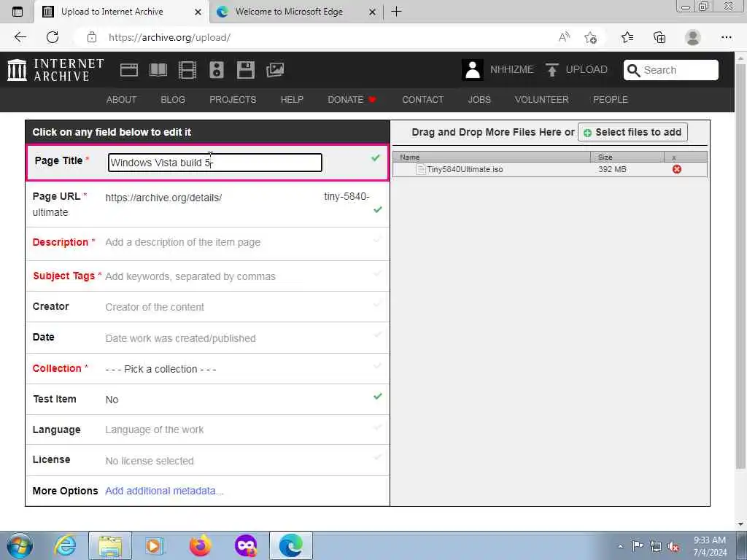
Task: Edit the Page URL identifier tiny-5840-
Action: click(x=347, y=197)
